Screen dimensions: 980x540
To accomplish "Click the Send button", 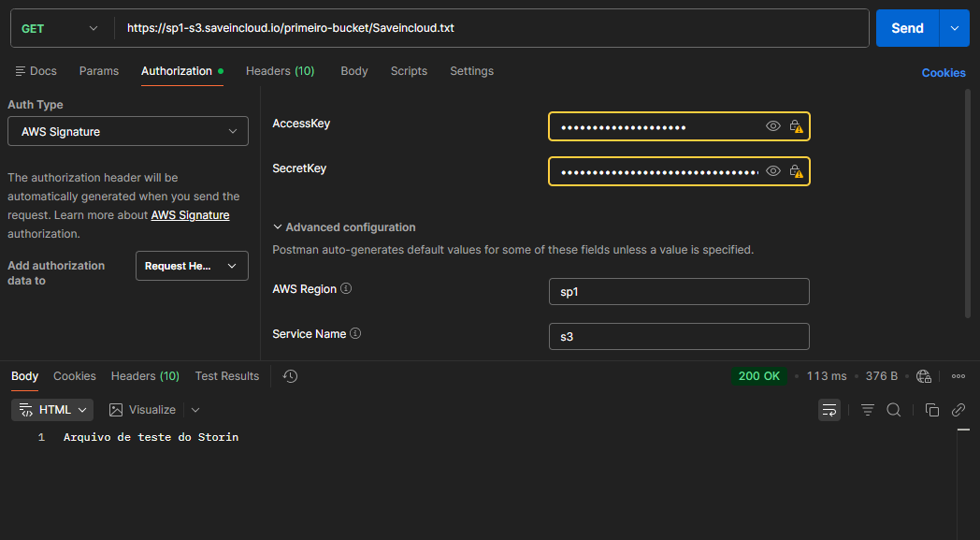I will tap(907, 28).
